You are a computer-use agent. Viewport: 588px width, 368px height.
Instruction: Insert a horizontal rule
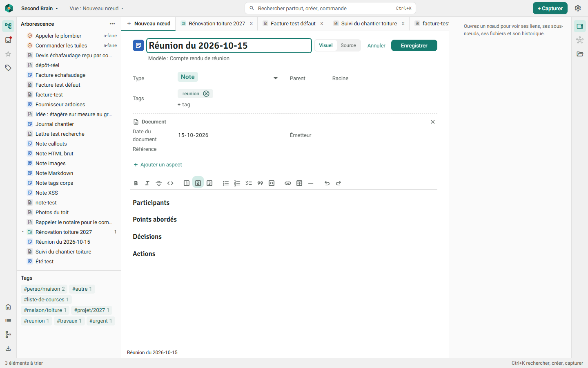[311, 183]
